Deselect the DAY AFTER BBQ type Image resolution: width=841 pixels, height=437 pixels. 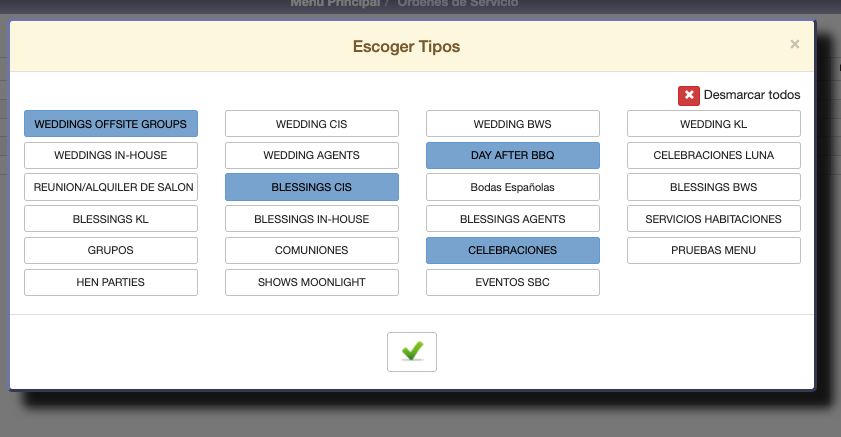pos(512,155)
